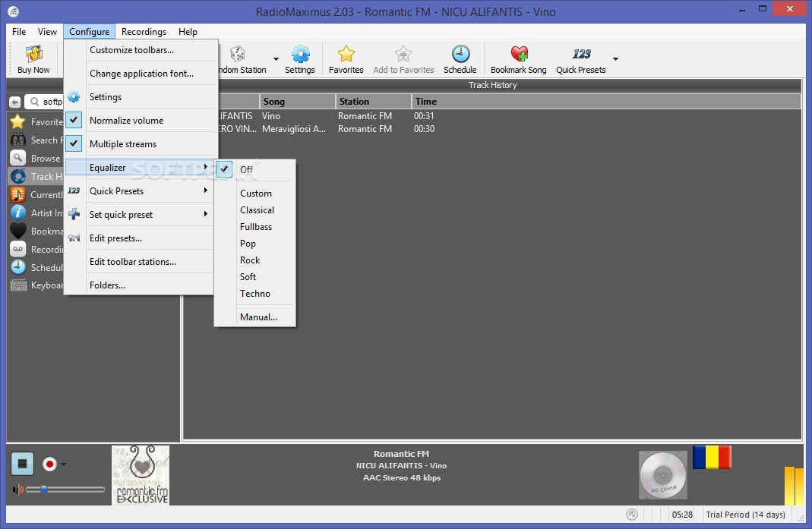This screenshot has height=529, width=812.
Task: Open the Artist Info sidebar item
Action: coord(36,213)
